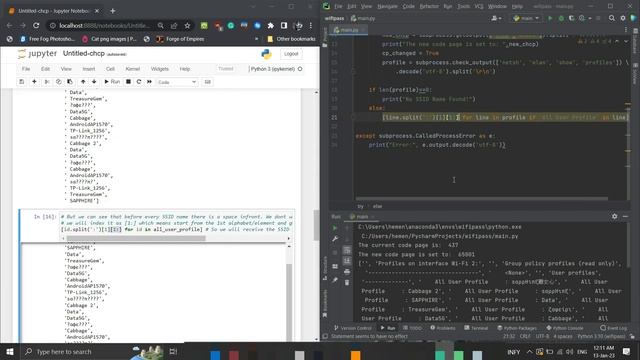Open the Forge of Empires bookmark
Image resolution: width=640 pixels, height=360 pixels.
pos(180,39)
